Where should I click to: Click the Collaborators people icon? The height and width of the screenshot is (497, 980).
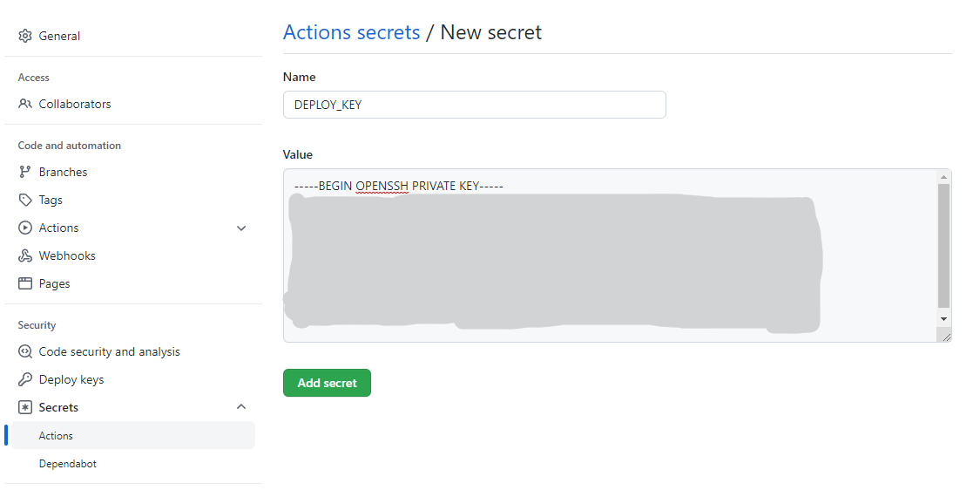point(25,104)
